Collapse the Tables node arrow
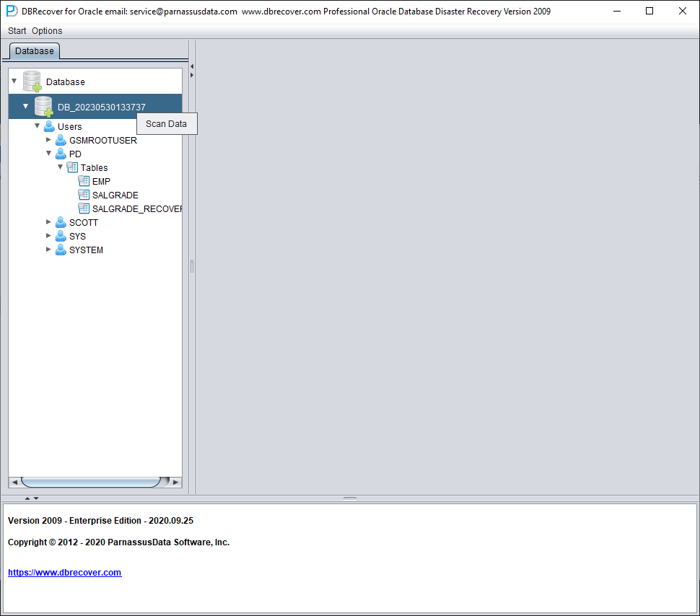Image resolution: width=700 pixels, height=616 pixels. click(61, 167)
